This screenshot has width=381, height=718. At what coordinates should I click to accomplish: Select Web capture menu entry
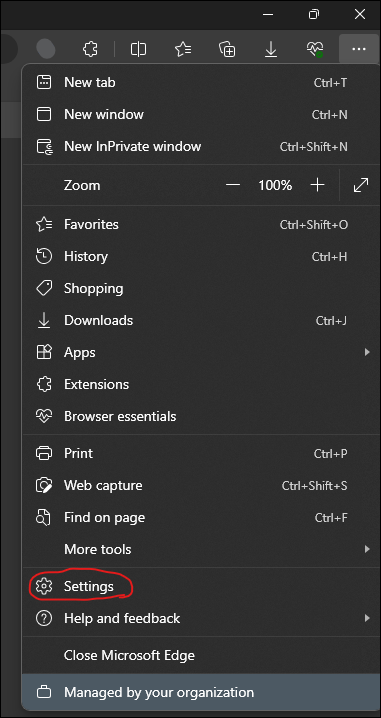point(201,485)
